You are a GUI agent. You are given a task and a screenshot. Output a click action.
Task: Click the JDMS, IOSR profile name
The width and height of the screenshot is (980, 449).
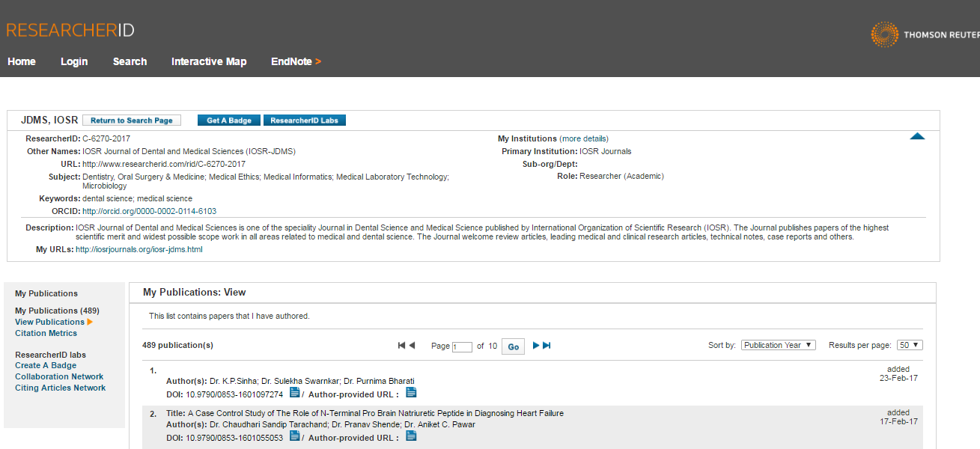49,120
